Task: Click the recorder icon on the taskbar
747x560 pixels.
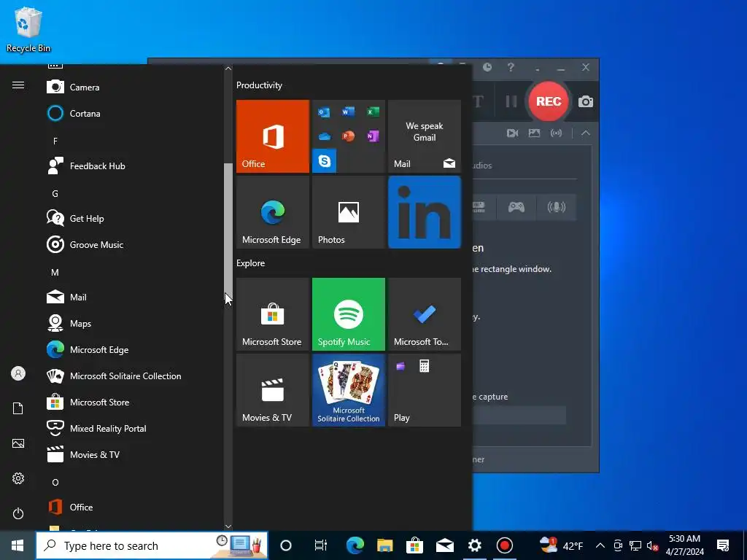Action: click(x=505, y=545)
